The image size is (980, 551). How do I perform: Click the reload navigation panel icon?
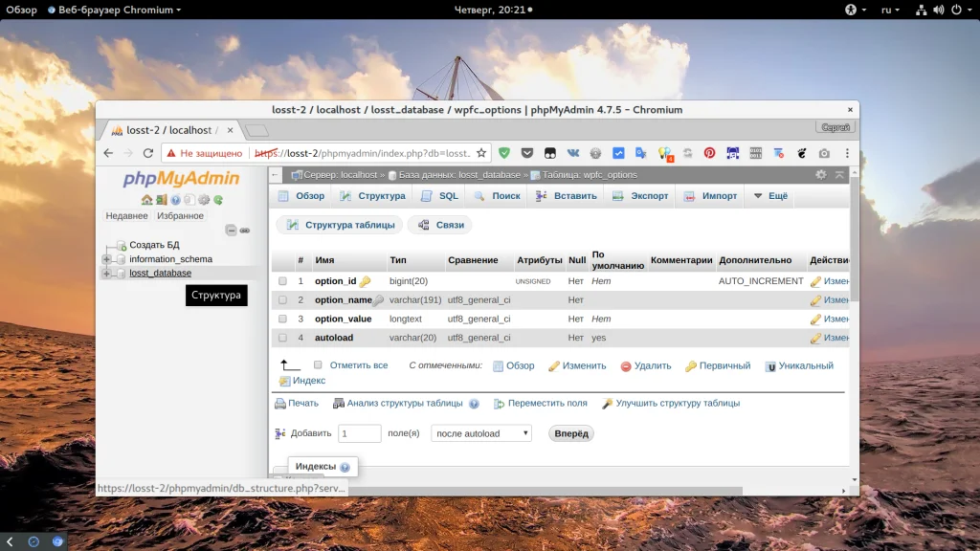click(x=218, y=200)
